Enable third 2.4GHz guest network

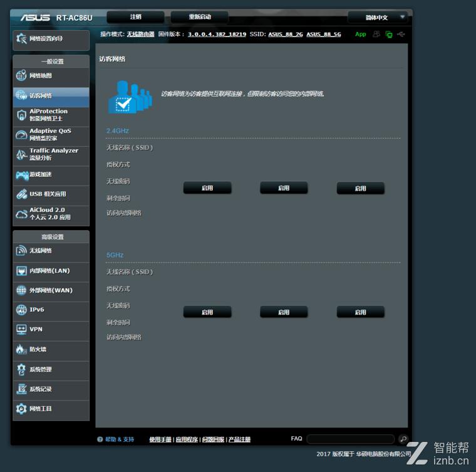click(361, 188)
